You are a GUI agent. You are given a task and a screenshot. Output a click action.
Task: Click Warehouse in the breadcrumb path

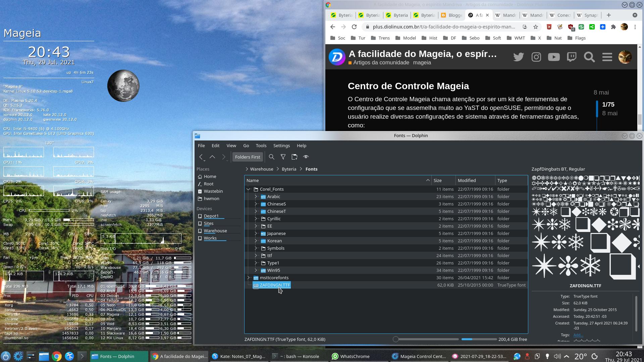coord(262,169)
